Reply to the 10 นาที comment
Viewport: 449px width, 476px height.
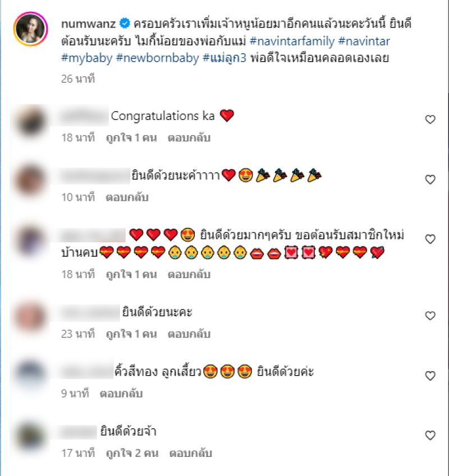point(127,197)
